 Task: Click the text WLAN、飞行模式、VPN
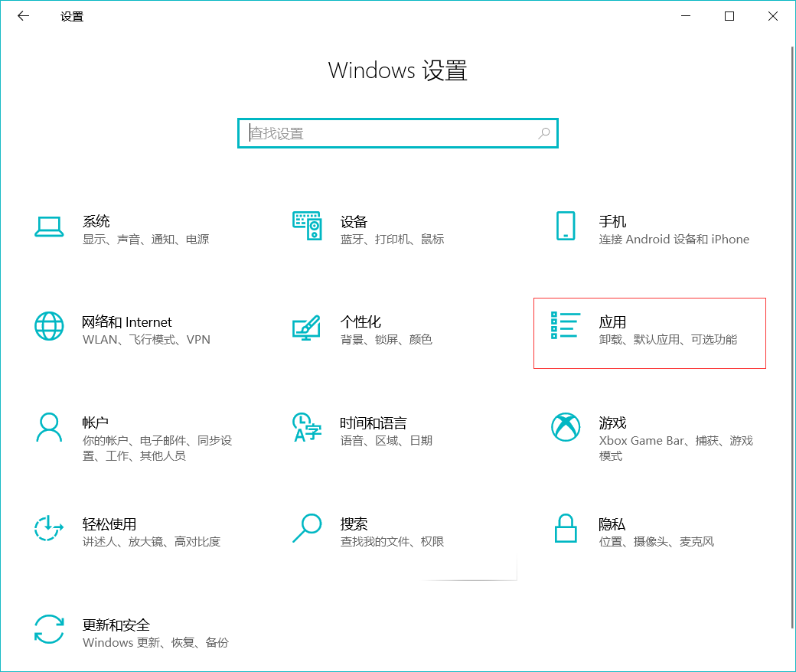tap(146, 340)
